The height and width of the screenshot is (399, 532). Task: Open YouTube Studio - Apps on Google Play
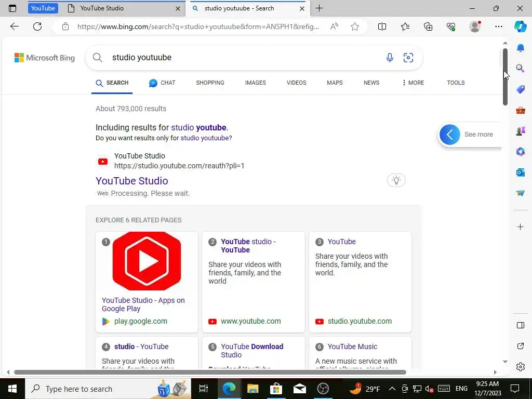[x=143, y=304]
